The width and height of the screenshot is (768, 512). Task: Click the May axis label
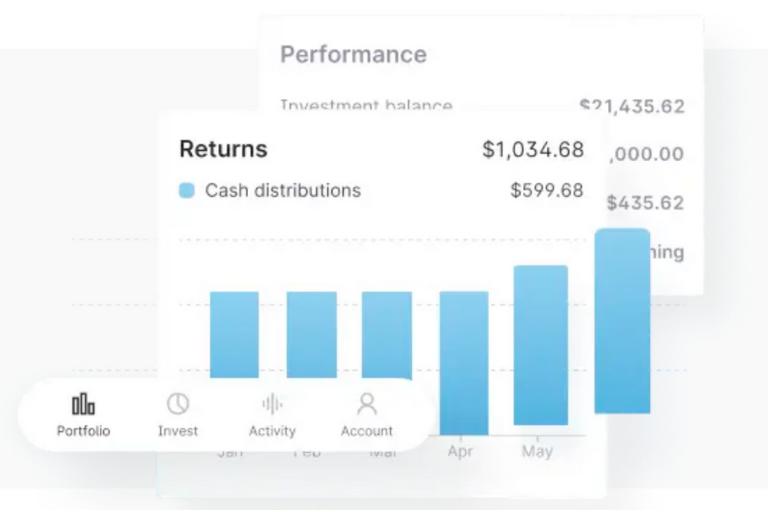(537, 451)
